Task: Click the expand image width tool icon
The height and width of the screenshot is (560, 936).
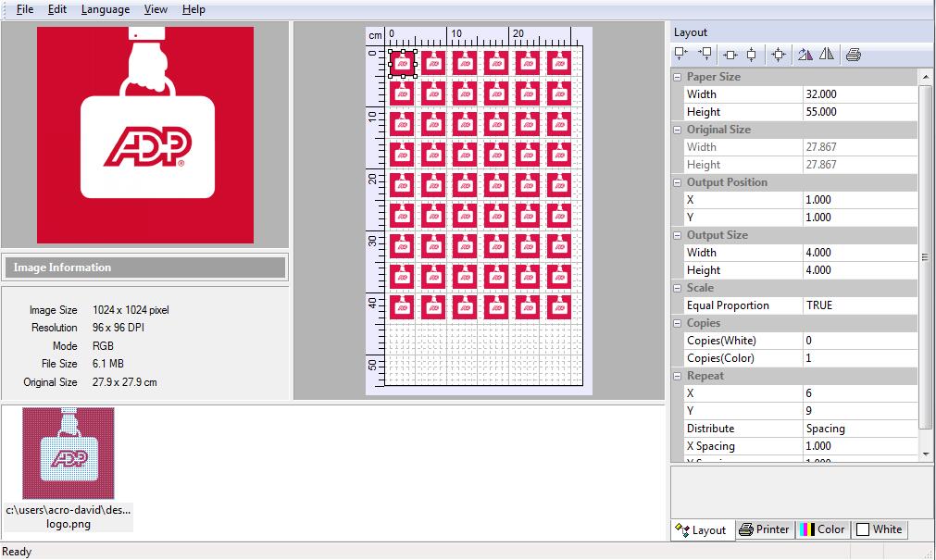Action: [x=679, y=54]
